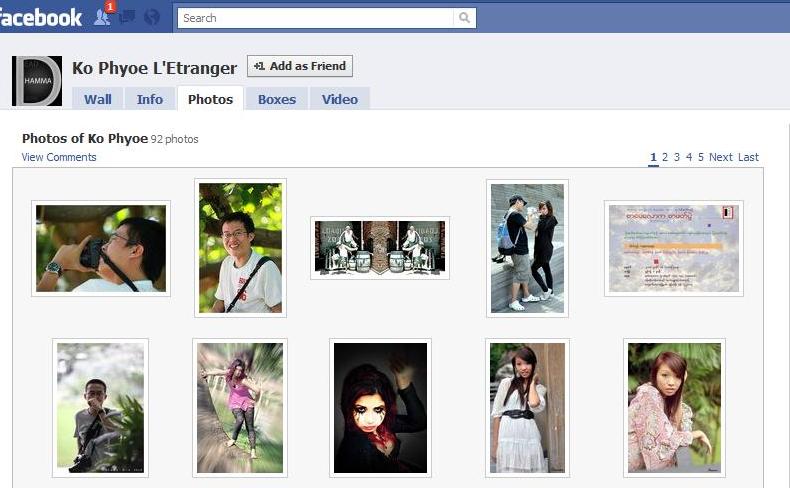Click the Facebook logo
Image resolution: width=790 pixels, height=488 pixels.
coord(40,18)
